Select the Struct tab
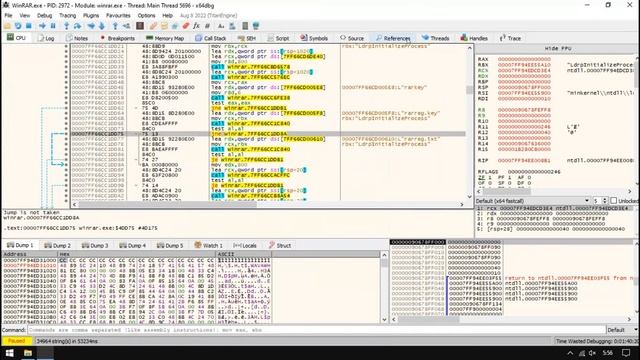Image resolution: width=640 pixels, height=360 pixels. click(280, 245)
